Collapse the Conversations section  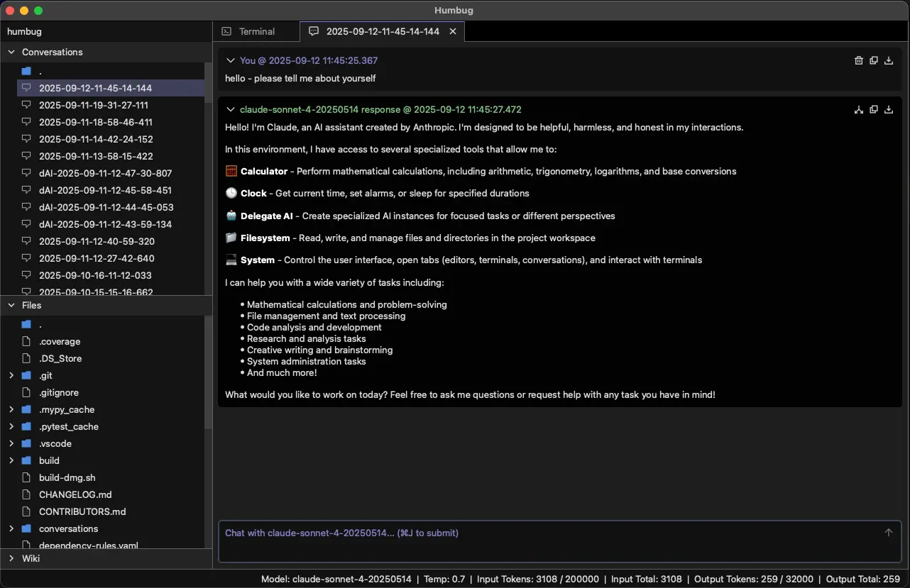click(11, 52)
